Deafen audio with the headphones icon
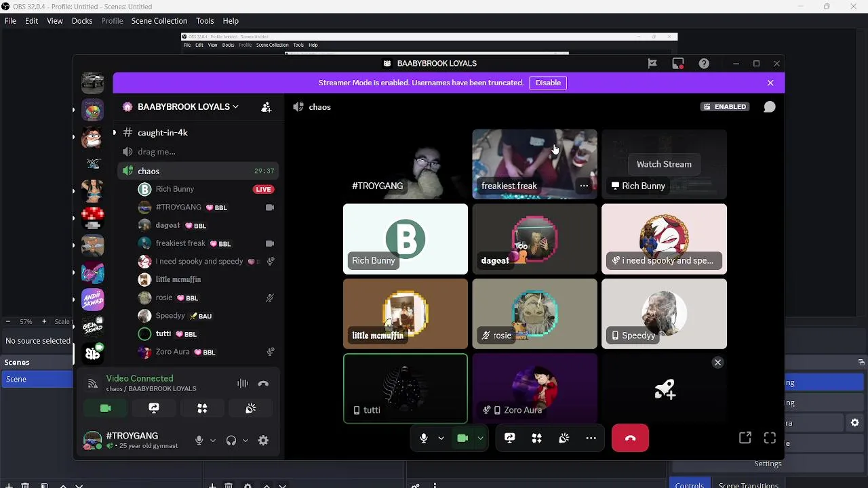Viewport: 868px width, 488px height. click(231, 441)
